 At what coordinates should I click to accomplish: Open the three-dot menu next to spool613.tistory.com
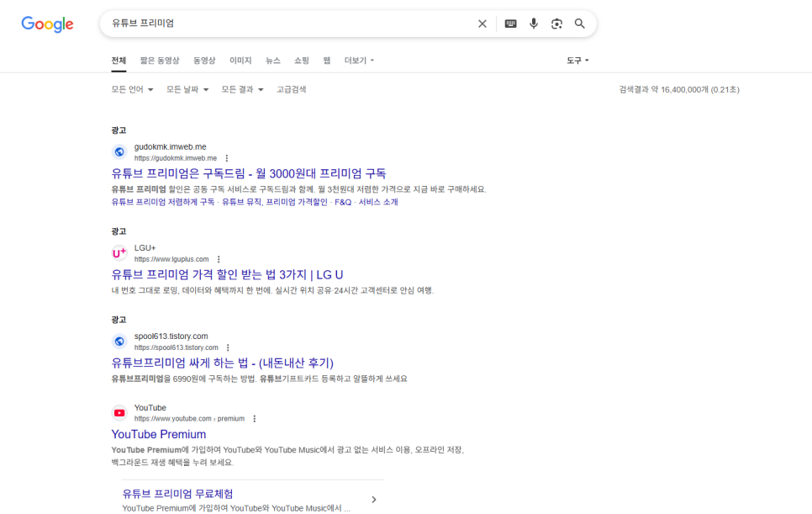click(228, 347)
